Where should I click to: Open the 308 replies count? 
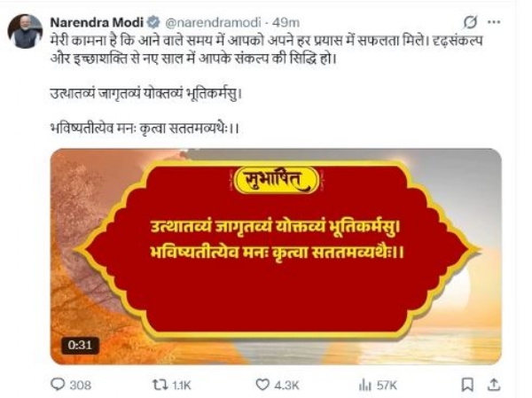(81, 385)
